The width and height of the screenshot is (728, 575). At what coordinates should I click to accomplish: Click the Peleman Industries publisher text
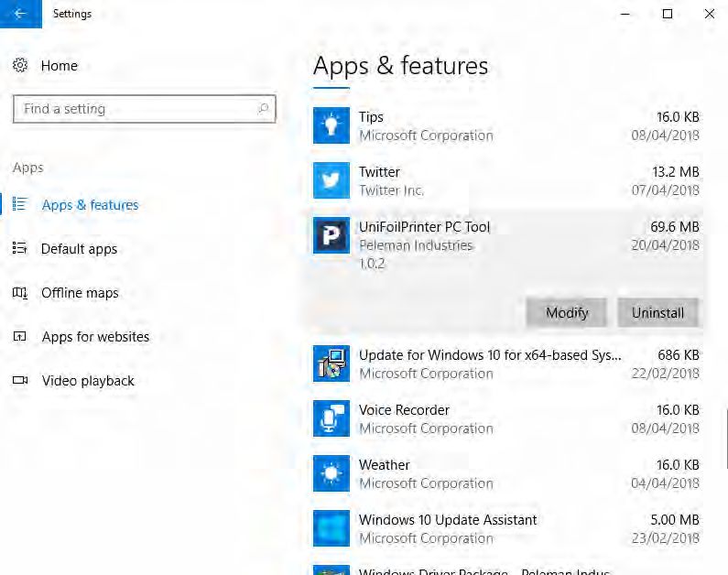416,245
